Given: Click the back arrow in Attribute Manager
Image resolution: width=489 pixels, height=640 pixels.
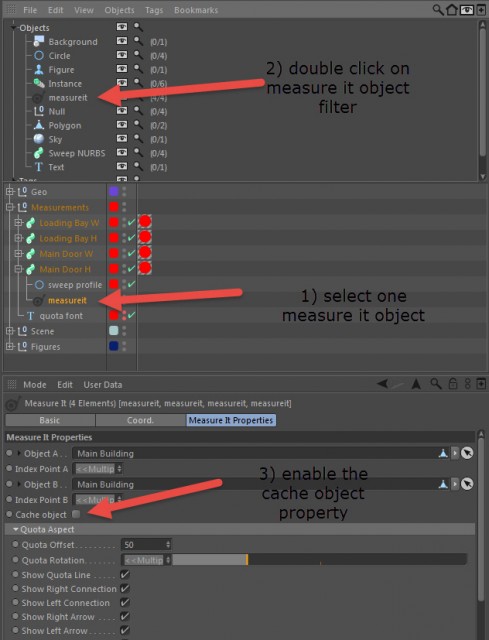Looking at the screenshot, I should tap(383, 384).
